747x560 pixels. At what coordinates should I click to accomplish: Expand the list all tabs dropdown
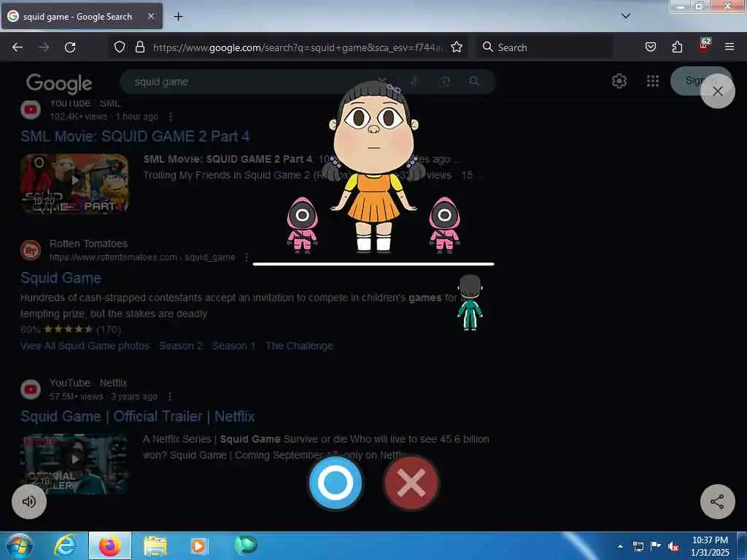tap(626, 16)
